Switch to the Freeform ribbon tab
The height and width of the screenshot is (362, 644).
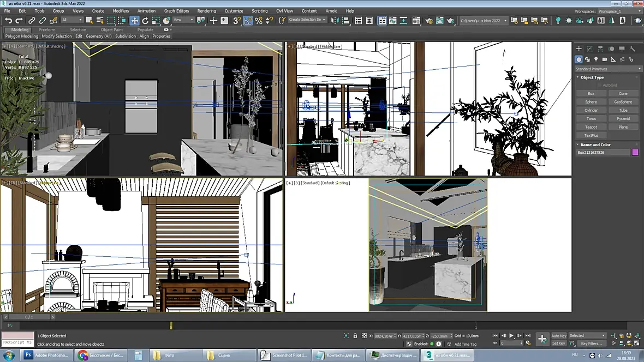[47, 29]
